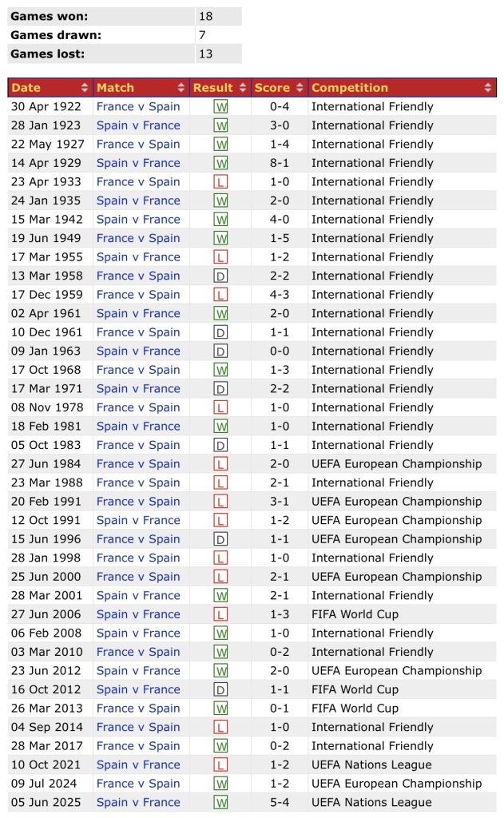This screenshot has height=818, width=504.
Task: Open Spain v France match from 14 Apr 1929
Action: click(x=138, y=163)
